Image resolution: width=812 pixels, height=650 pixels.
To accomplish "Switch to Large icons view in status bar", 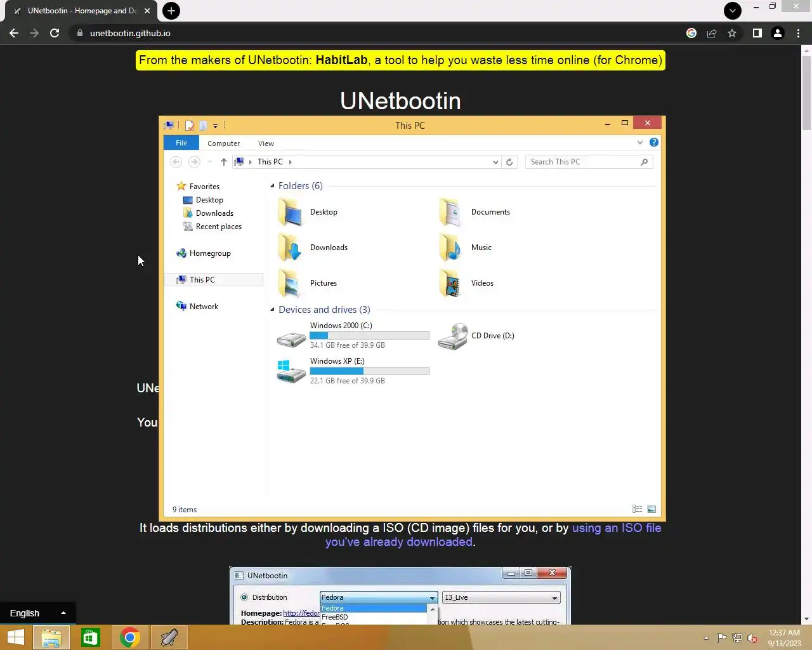I will 652,509.
